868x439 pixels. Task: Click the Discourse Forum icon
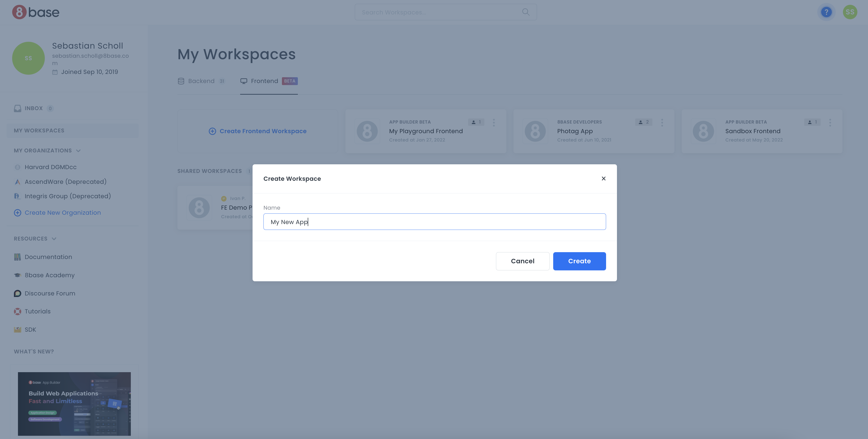click(17, 293)
